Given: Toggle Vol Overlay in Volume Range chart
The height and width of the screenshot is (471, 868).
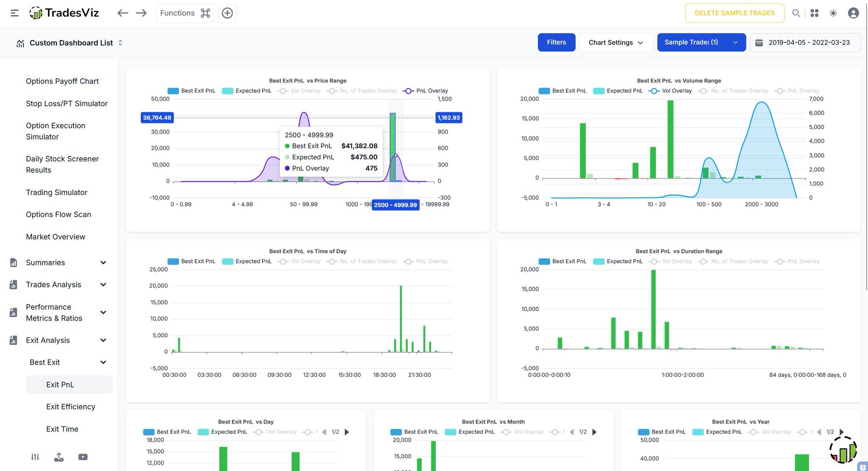Looking at the screenshot, I should pos(671,91).
